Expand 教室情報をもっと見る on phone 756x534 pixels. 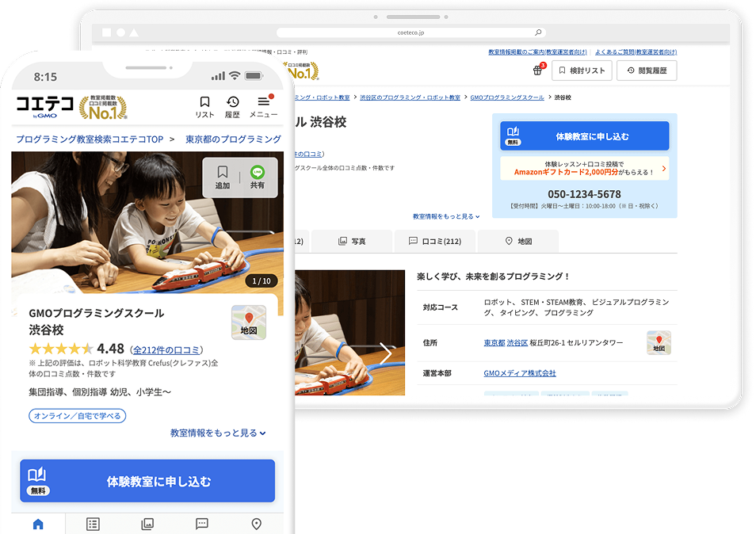click(218, 433)
